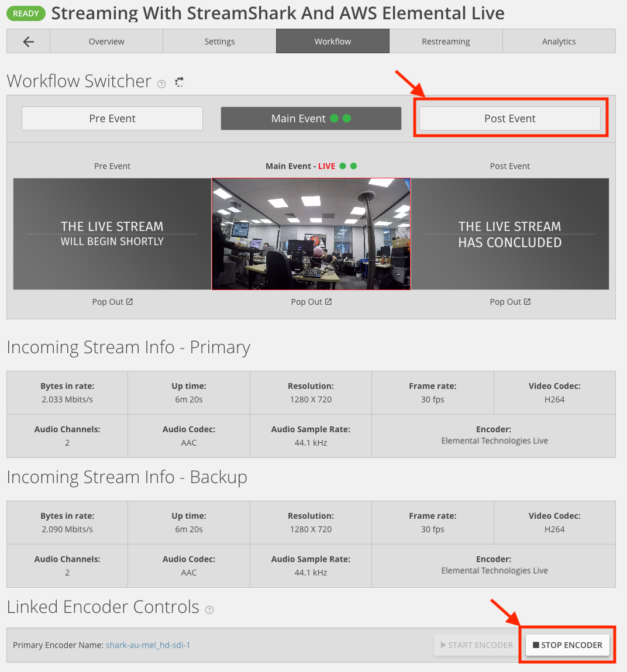Pop out the Main Event preview
The width and height of the screenshot is (627, 672).
coord(311,302)
